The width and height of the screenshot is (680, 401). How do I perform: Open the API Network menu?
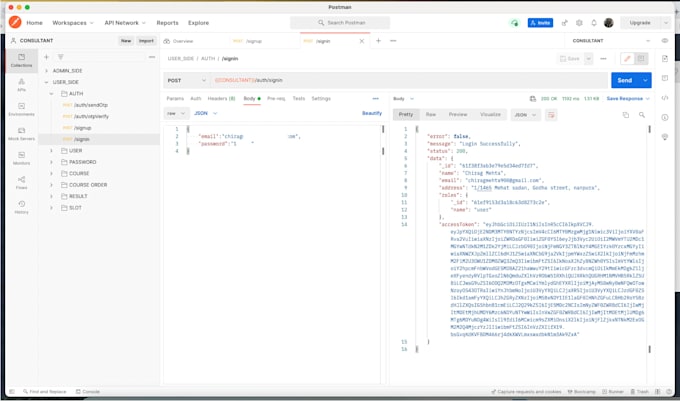point(125,23)
